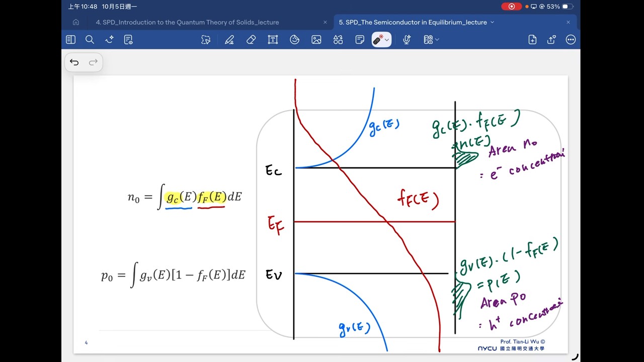Switch to the Quantum Theory of Solids tab
The image size is (644, 362).
(187, 22)
